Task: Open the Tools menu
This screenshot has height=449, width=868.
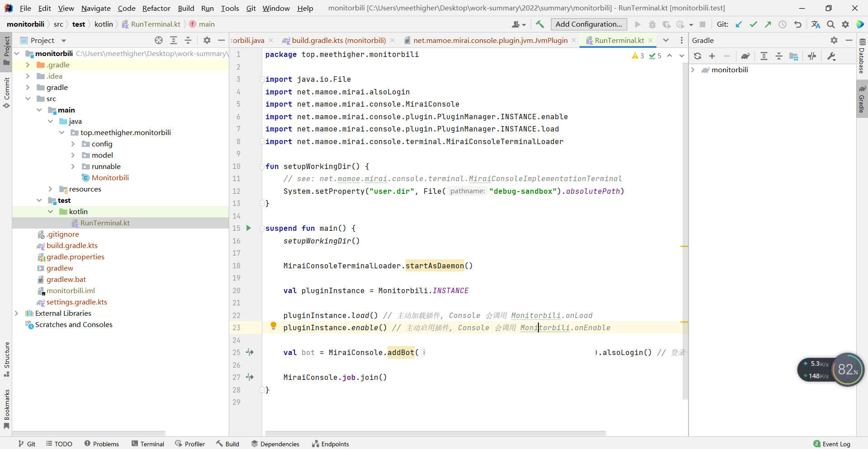Action: coord(230,8)
